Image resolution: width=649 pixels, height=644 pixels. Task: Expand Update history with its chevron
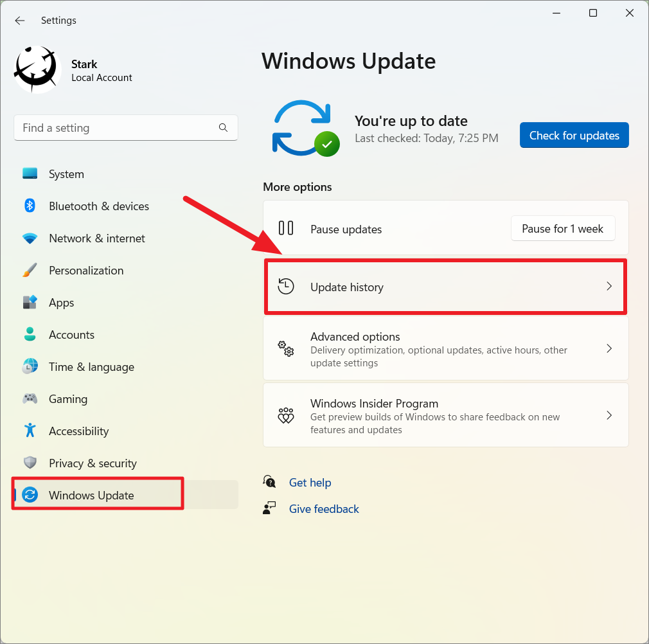[x=609, y=286]
